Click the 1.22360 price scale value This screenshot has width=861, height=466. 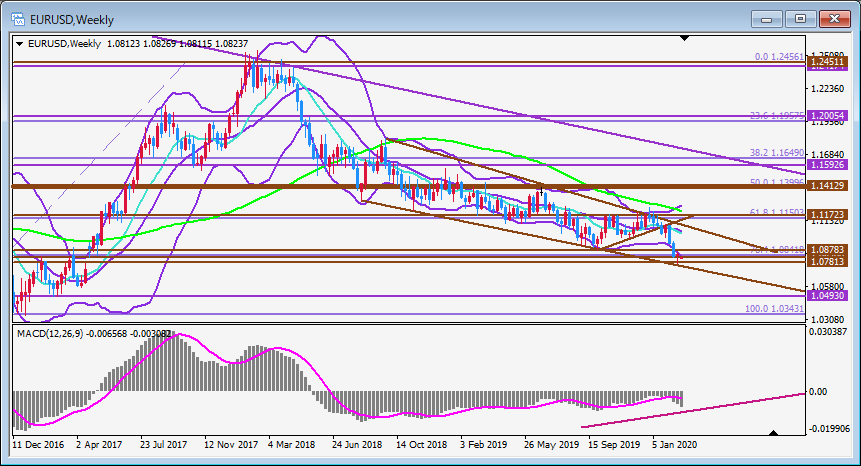828,88
